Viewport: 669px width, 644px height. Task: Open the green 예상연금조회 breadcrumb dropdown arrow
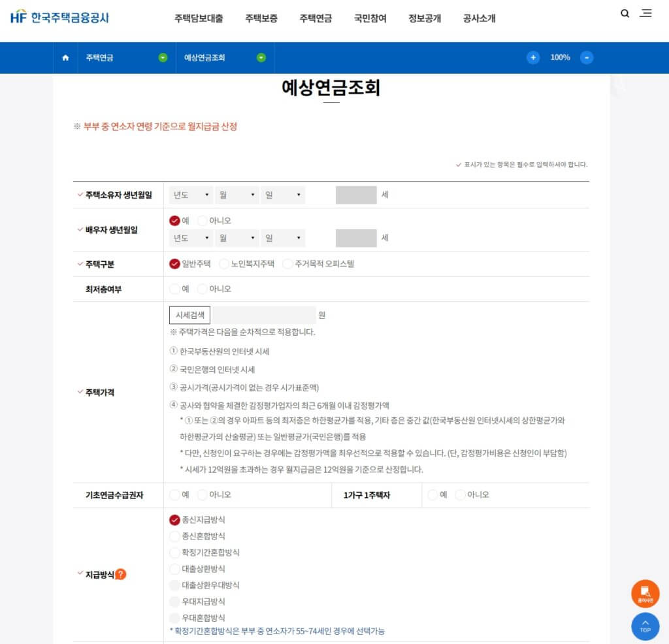pyautogui.click(x=261, y=57)
